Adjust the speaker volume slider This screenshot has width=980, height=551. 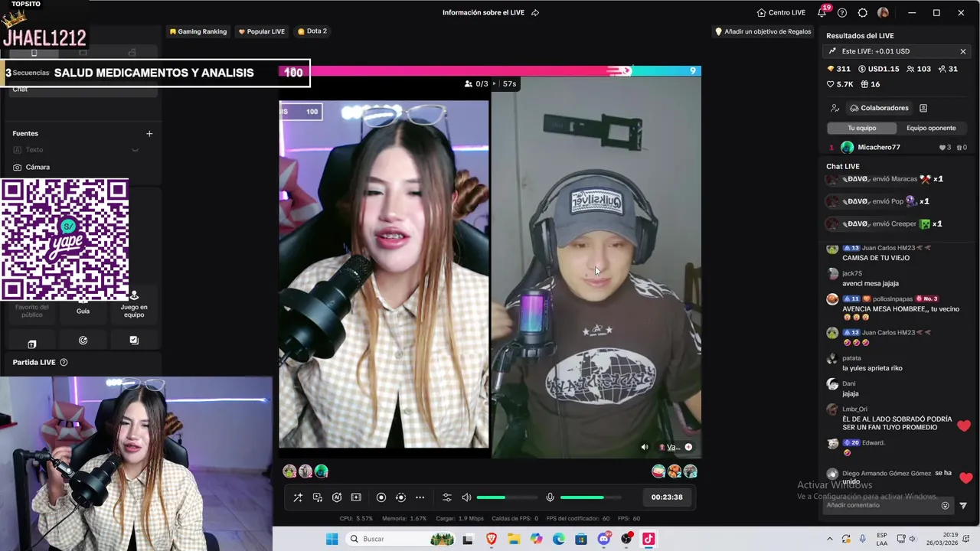(505, 497)
